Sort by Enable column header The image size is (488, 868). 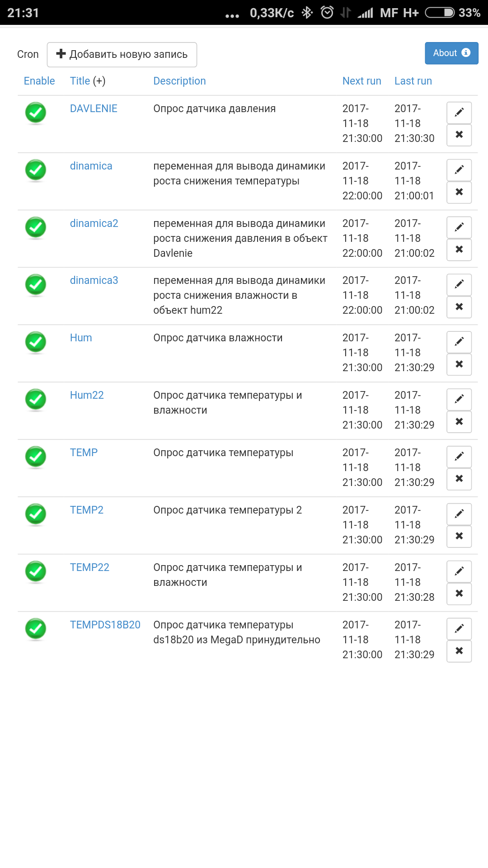39,81
